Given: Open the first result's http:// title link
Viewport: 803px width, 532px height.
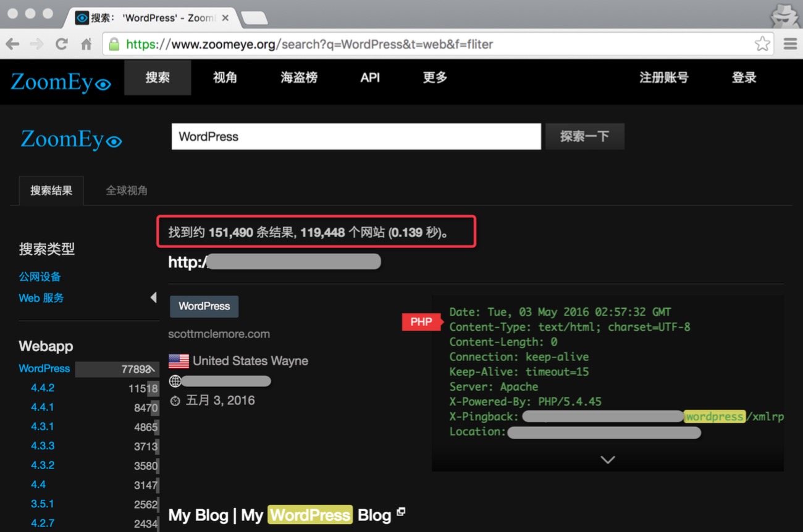Looking at the screenshot, I should click(274, 262).
